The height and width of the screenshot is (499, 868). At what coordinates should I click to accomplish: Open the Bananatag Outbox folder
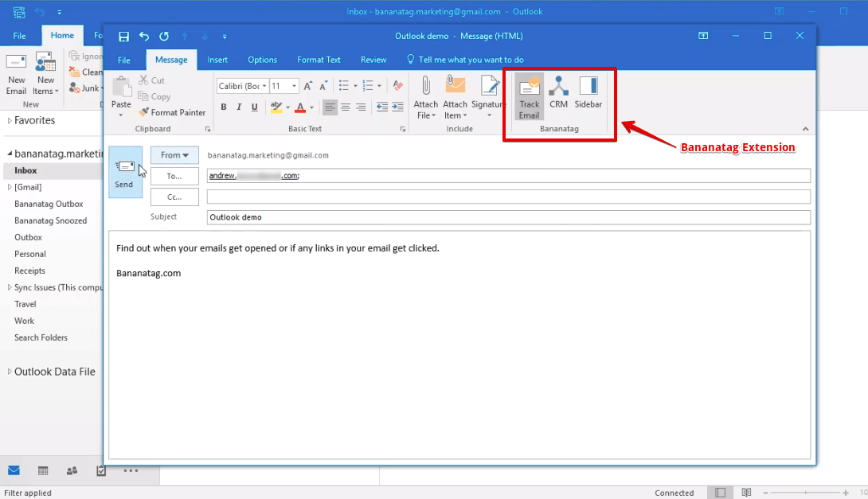[49, 204]
